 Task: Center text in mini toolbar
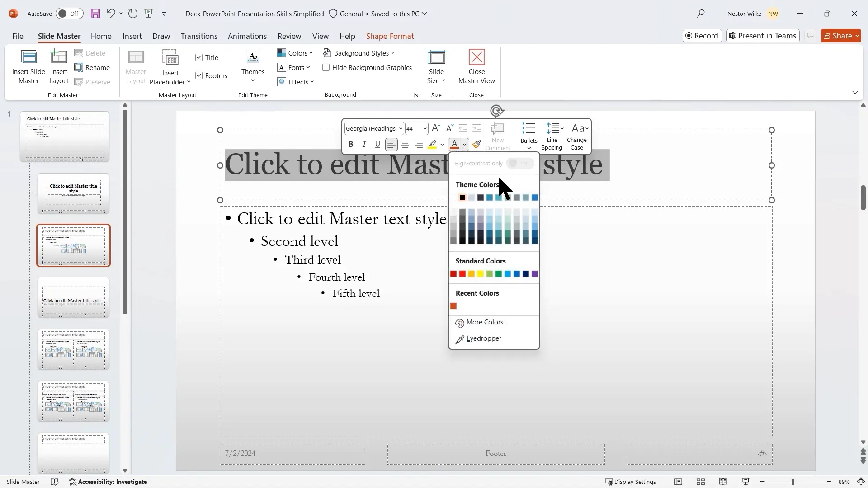[x=405, y=145]
